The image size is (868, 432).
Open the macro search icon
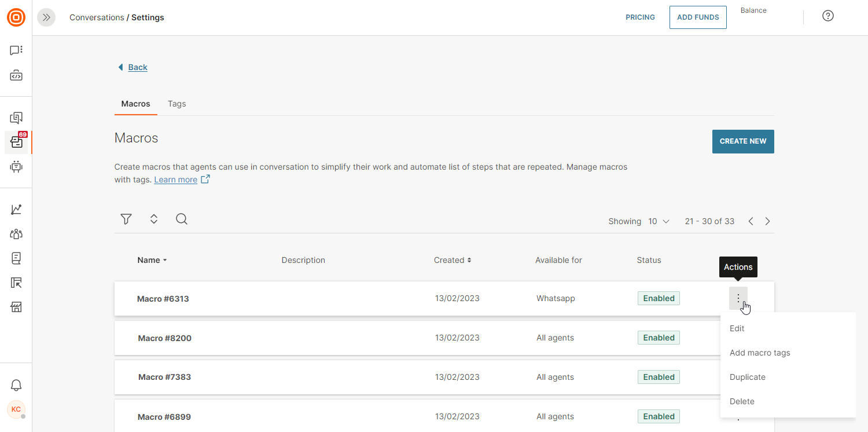(x=182, y=219)
